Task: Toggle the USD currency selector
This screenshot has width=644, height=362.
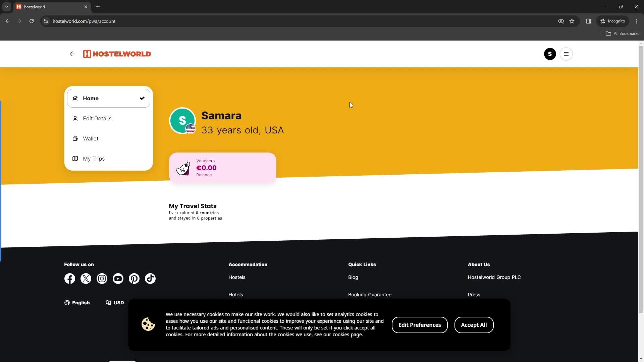Action: (x=115, y=303)
